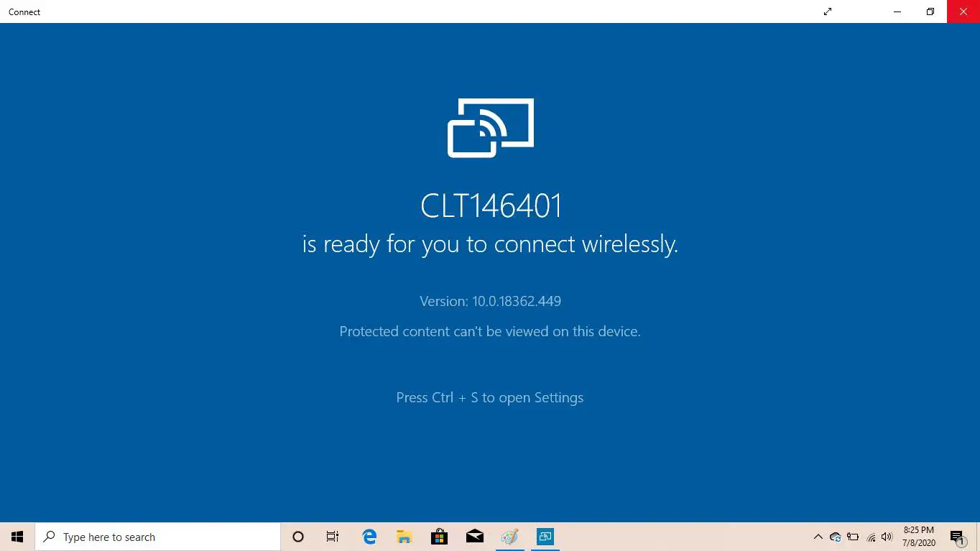
Task: Launch Microsoft Edge from the taskbar
Action: (369, 537)
